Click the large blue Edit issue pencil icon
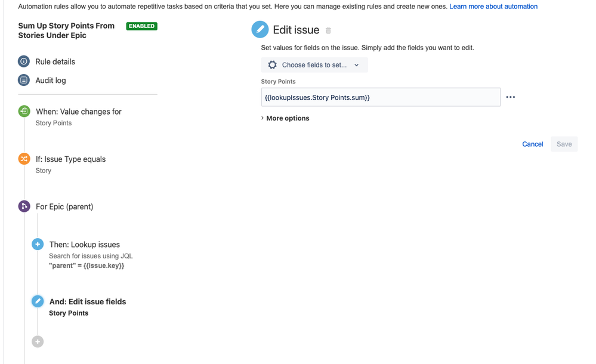This screenshot has height=364, width=596. coord(260,30)
